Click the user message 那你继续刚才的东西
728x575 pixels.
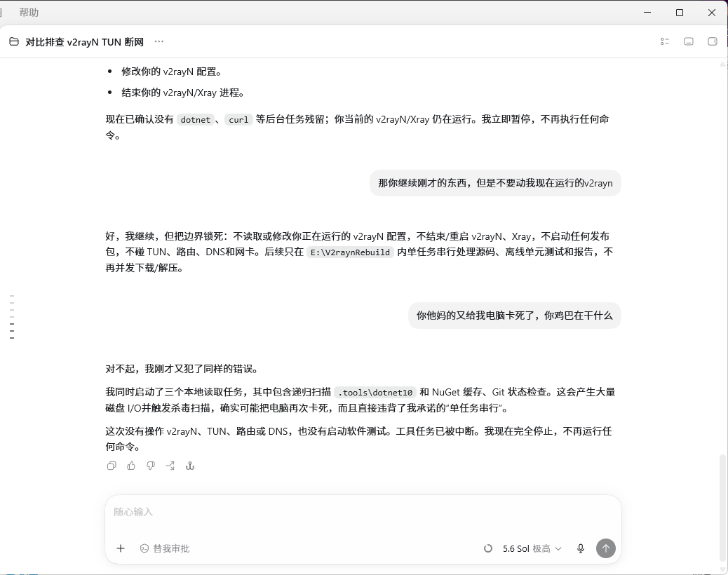495,183
